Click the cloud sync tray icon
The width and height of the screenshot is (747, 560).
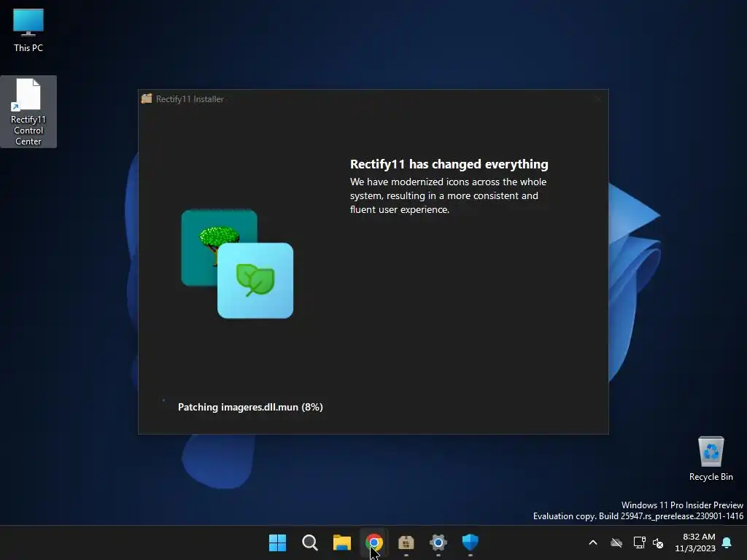tap(616, 542)
